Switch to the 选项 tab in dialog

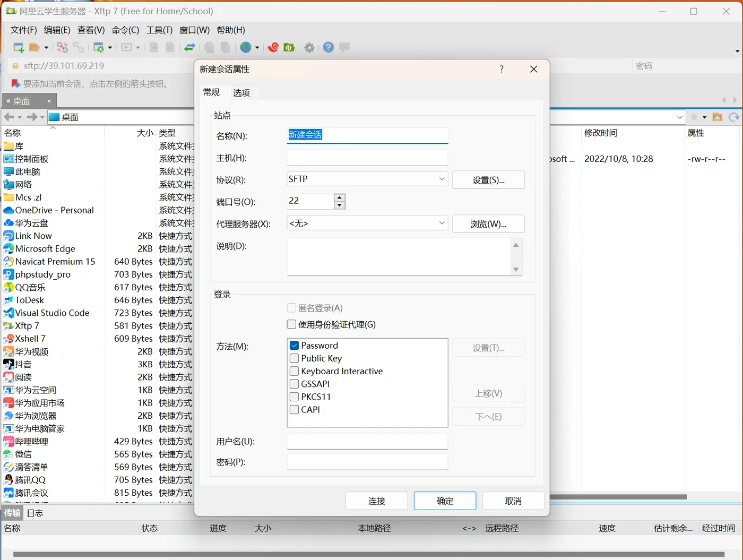click(x=241, y=93)
